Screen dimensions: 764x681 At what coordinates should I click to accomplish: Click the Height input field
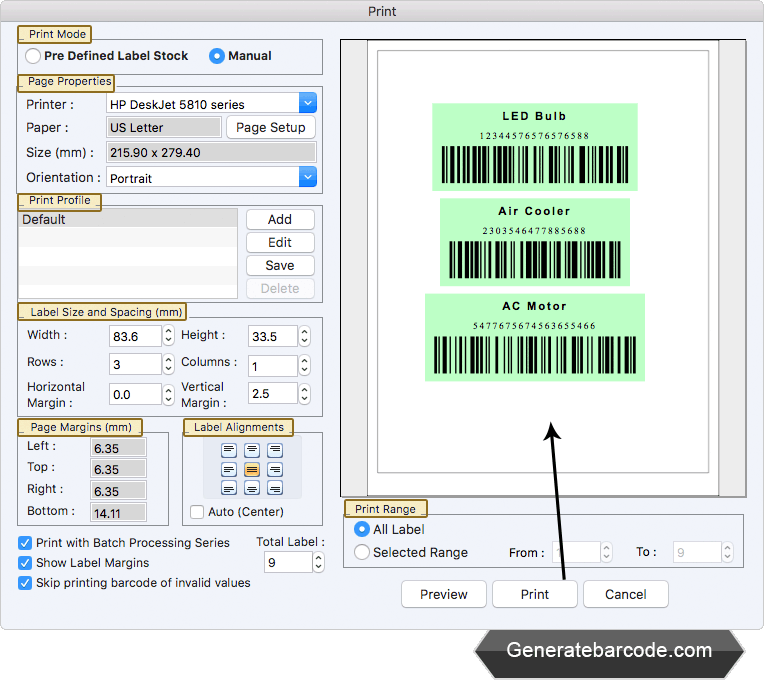click(272, 336)
